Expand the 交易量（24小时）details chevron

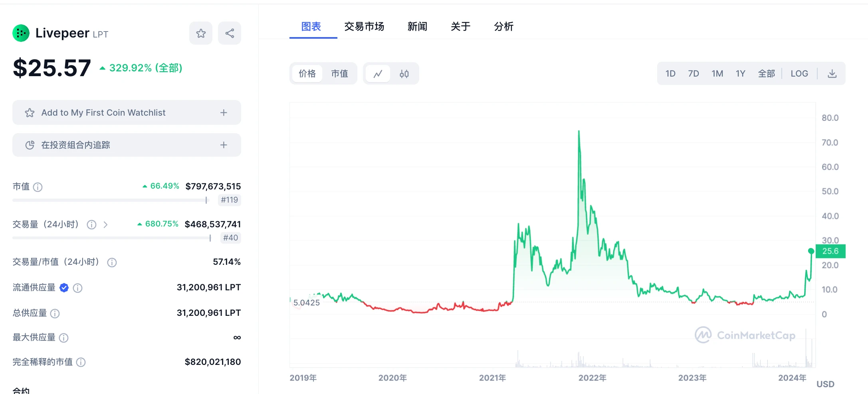pos(105,225)
